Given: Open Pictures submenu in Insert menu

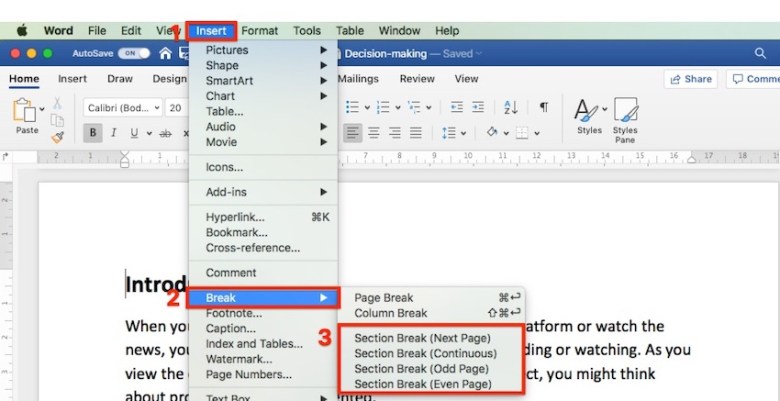Looking at the screenshot, I should pos(264,50).
